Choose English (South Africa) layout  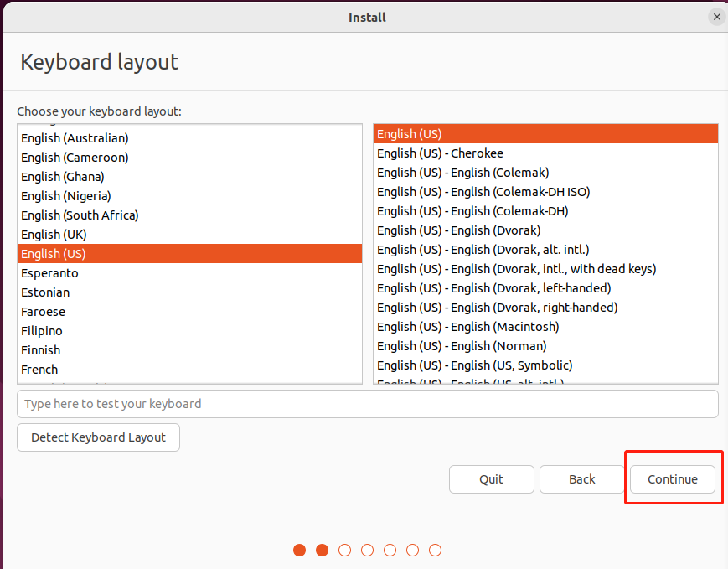[80, 215]
